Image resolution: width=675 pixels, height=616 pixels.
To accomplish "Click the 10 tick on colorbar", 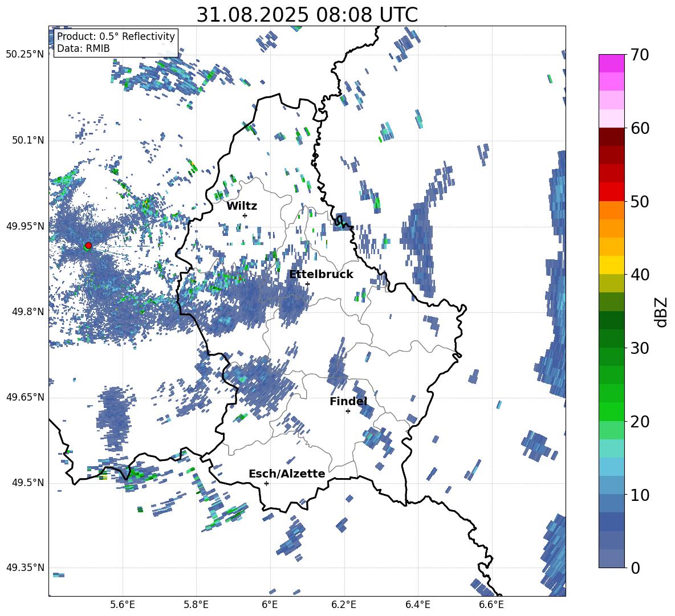I will [640, 495].
